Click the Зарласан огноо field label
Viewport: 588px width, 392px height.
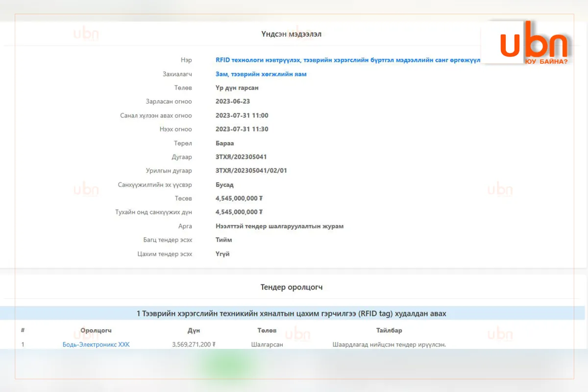169,101
